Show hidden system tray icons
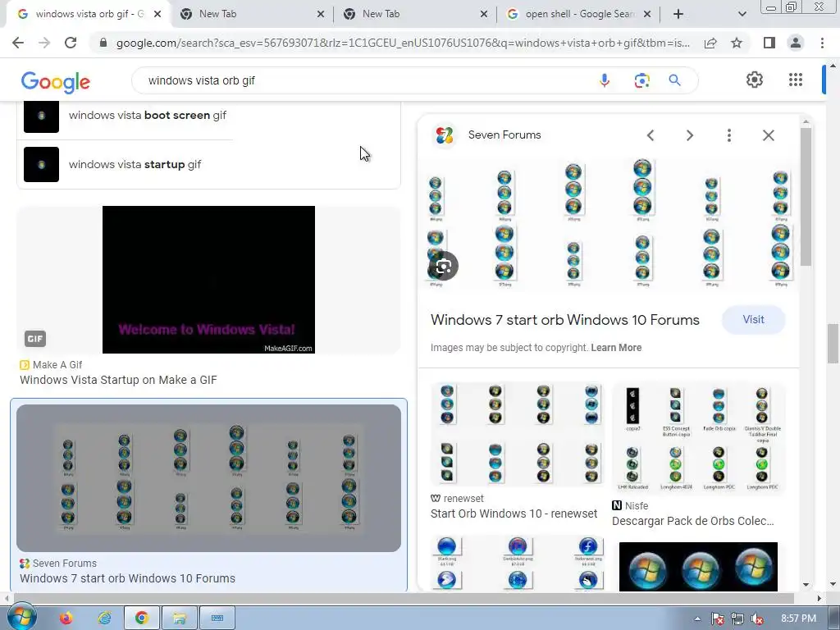 tap(697, 619)
